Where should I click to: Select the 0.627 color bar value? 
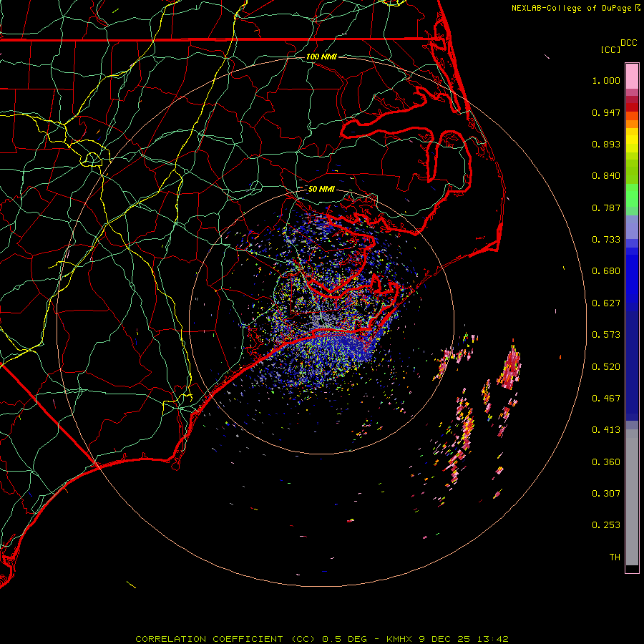606,303
